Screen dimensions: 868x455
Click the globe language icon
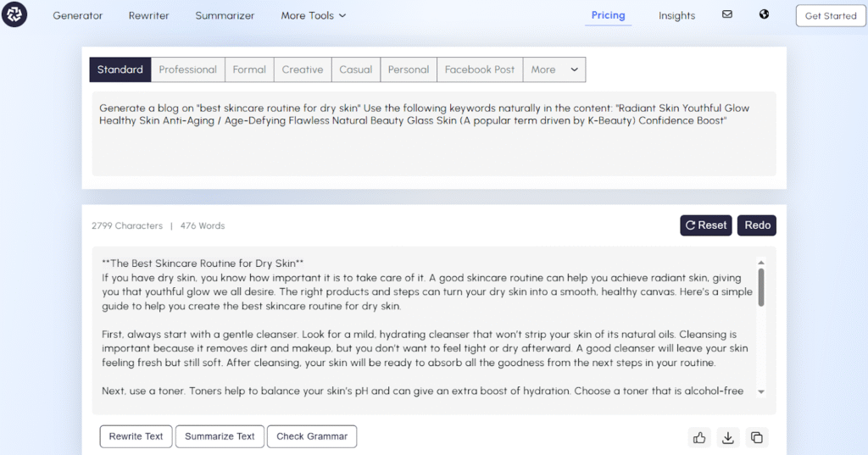click(x=764, y=14)
